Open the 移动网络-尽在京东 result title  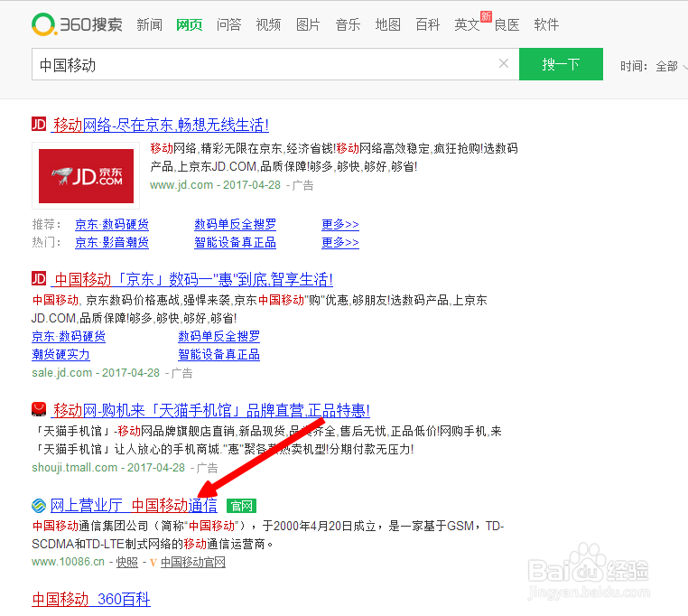(160, 126)
